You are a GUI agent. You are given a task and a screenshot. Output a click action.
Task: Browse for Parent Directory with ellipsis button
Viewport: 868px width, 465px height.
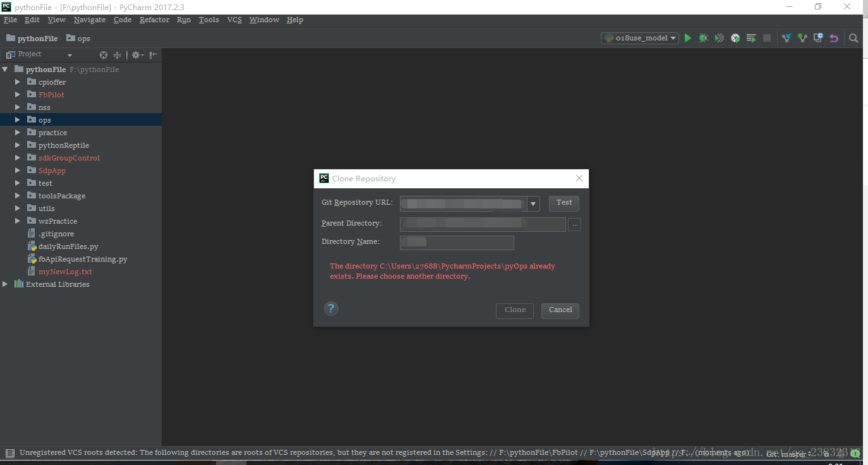(x=574, y=224)
